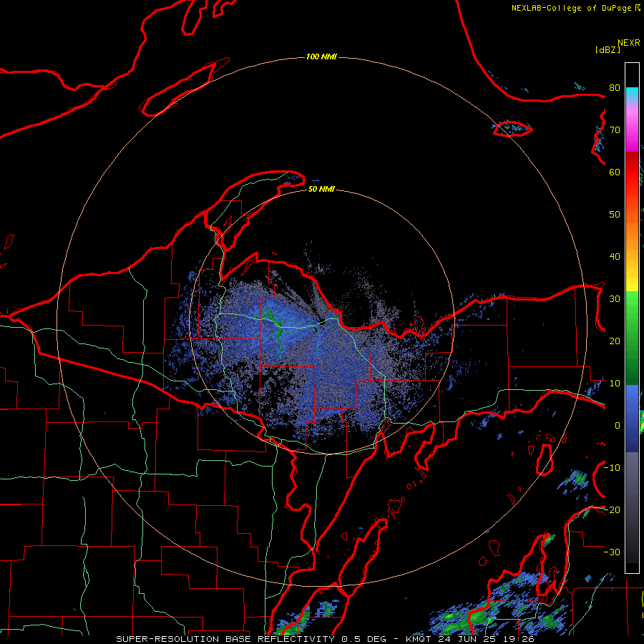Screen dimensions: 644x644
Task: Click the 20 value on the dBZ scale
Action: tap(615, 341)
